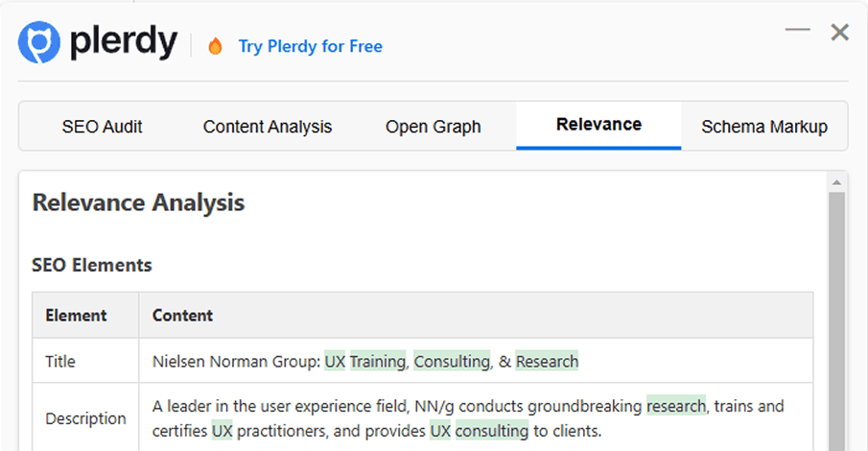868x451 pixels.
Task: Click the scrollbar up arrow
Action: [x=837, y=182]
